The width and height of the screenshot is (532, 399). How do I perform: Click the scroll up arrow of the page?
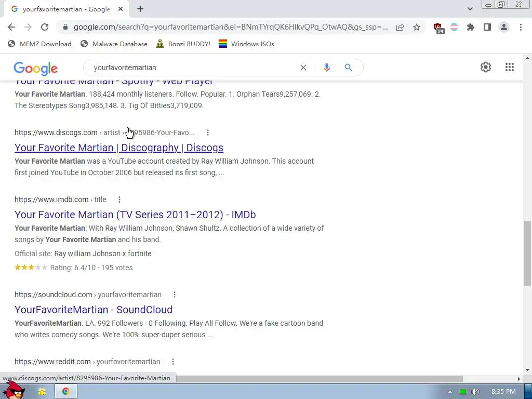pyautogui.click(x=528, y=58)
